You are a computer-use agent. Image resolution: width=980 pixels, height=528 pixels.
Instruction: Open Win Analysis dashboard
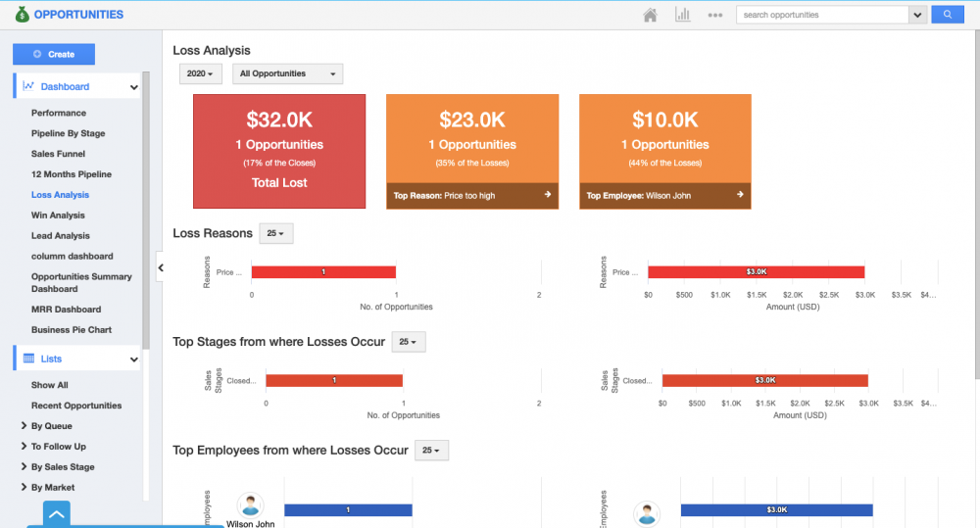tap(58, 216)
